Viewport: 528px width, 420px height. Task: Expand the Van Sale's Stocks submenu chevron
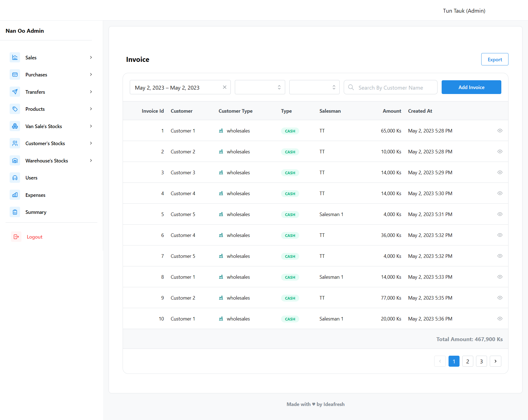[91, 126]
